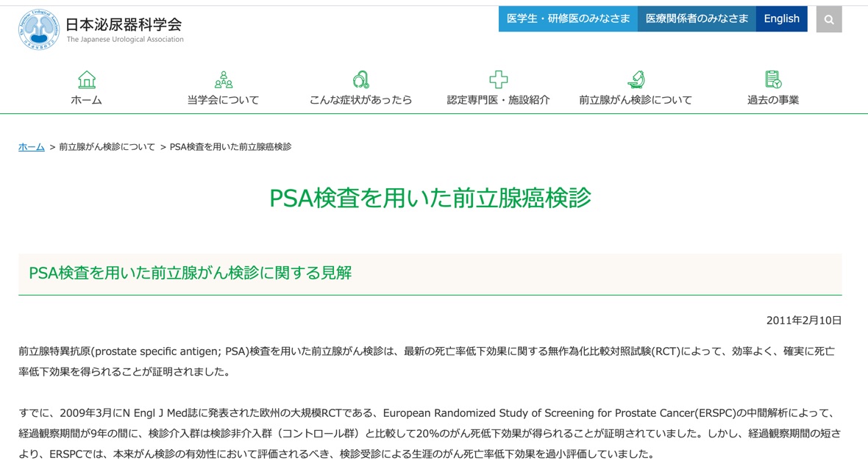Click the ホーム house icon in navigation
This screenshot has width=868, height=472.
86,79
